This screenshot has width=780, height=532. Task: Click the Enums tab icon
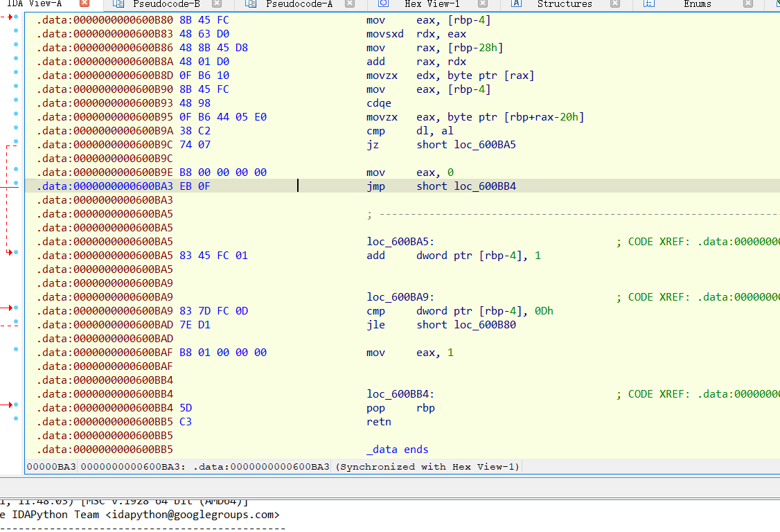[648, 3]
